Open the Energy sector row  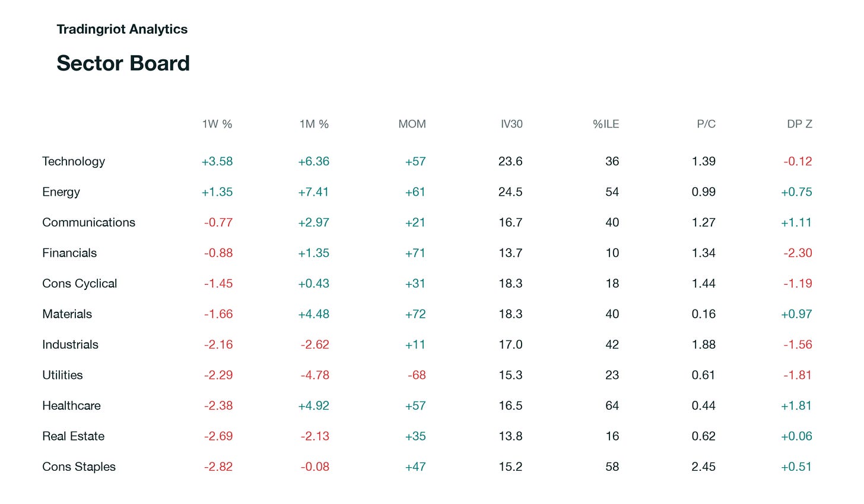(61, 192)
